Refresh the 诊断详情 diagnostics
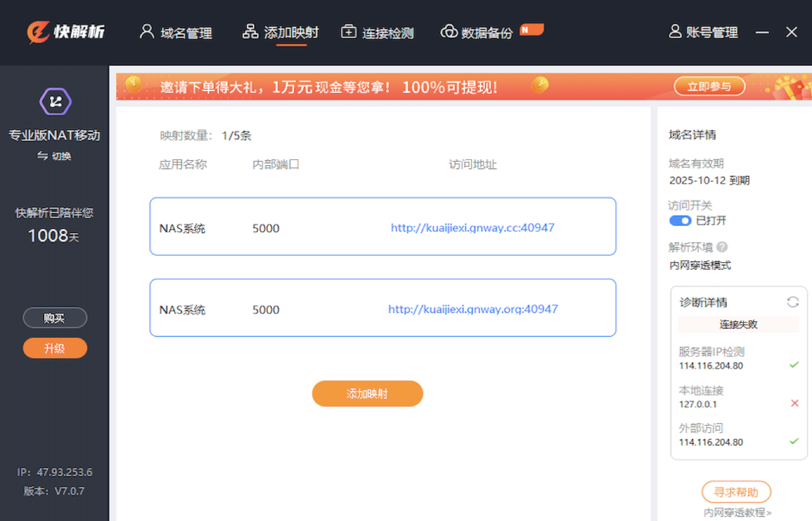The width and height of the screenshot is (812, 521). coord(792,302)
